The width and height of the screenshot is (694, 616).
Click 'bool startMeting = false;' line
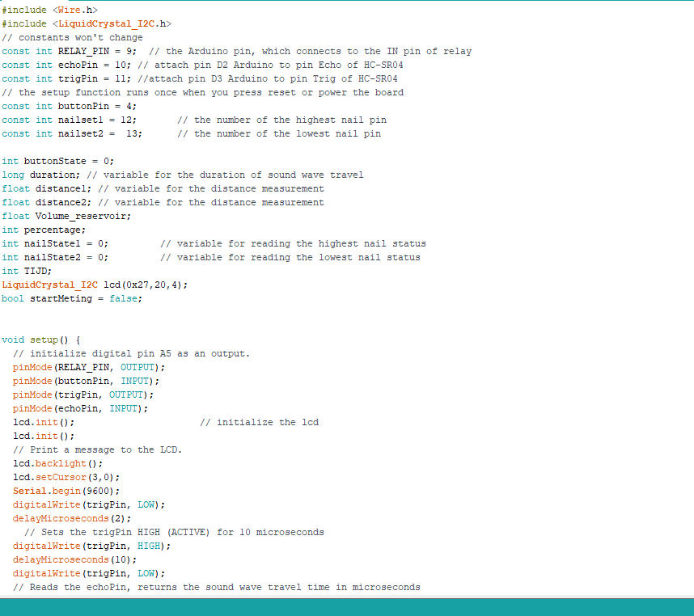72,298
